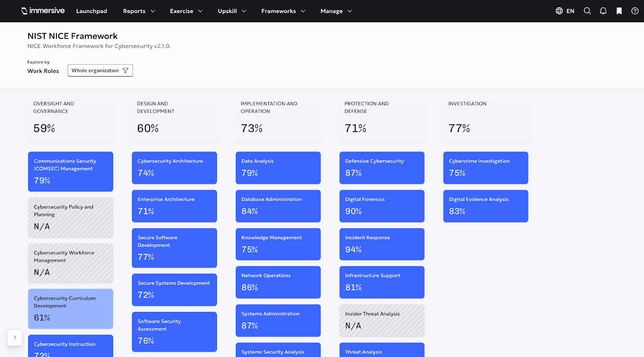Open the Frameworks menu
This screenshot has width=644, height=357.
click(x=283, y=11)
